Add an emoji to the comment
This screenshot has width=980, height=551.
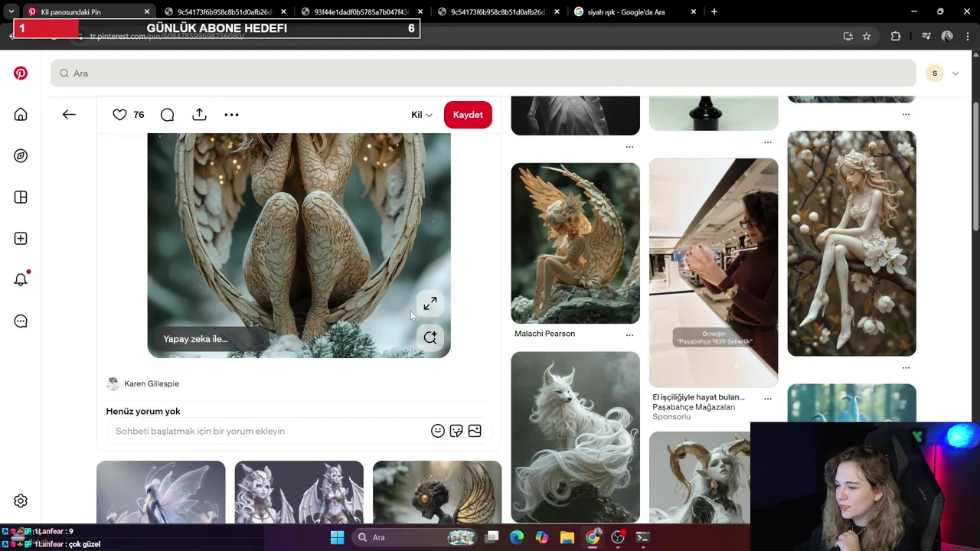coord(438,431)
